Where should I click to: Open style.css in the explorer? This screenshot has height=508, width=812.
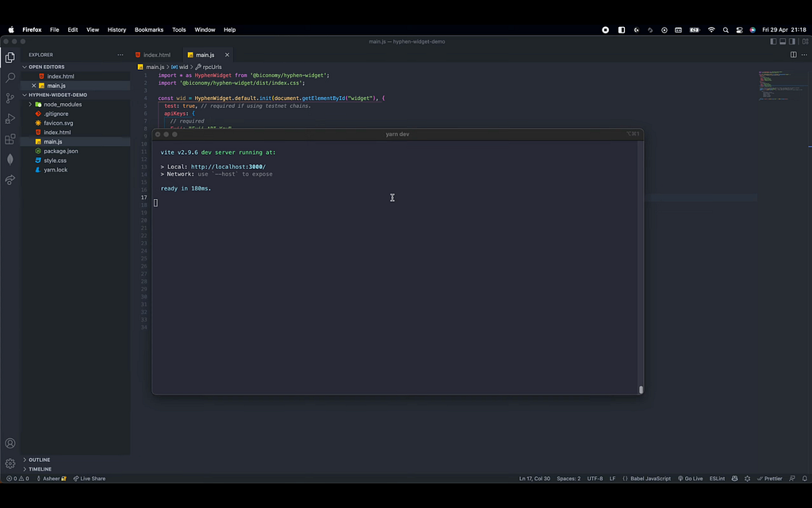pos(75,160)
